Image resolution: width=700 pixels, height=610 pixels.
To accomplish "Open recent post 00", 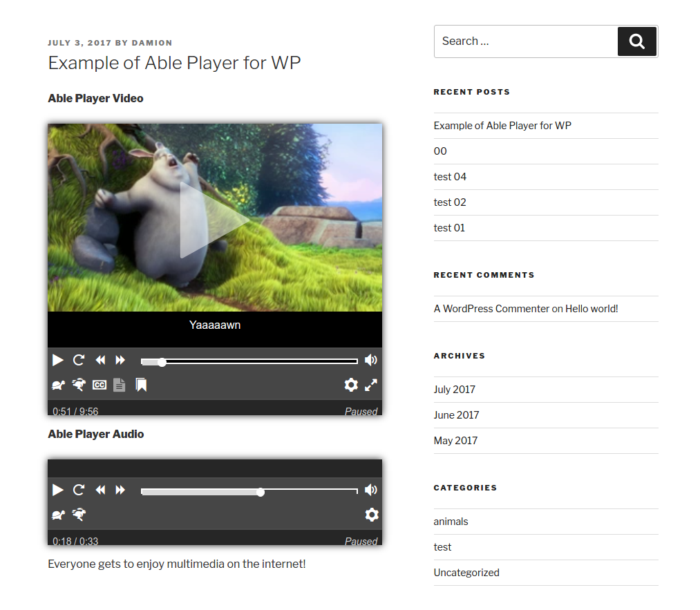I will 440,151.
